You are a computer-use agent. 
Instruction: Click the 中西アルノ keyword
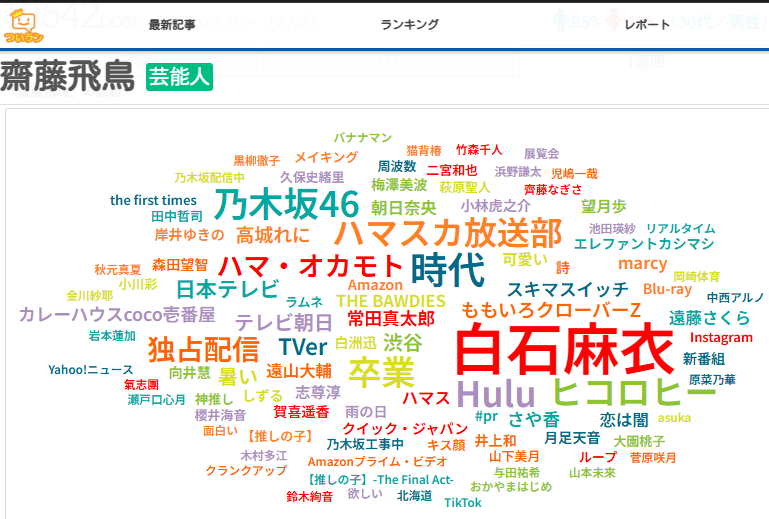click(x=736, y=297)
